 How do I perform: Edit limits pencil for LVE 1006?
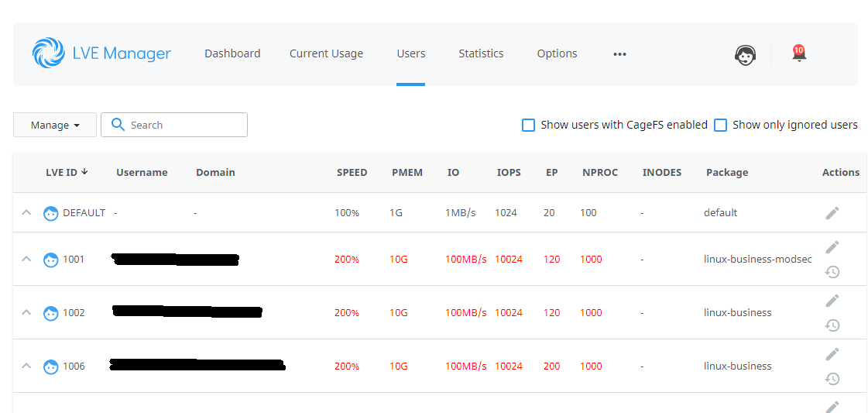click(x=832, y=354)
